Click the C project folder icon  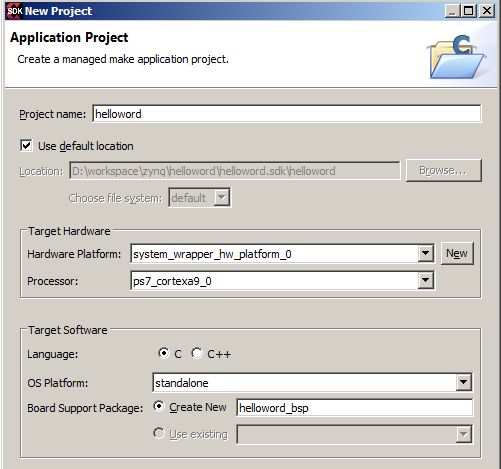tap(456, 57)
